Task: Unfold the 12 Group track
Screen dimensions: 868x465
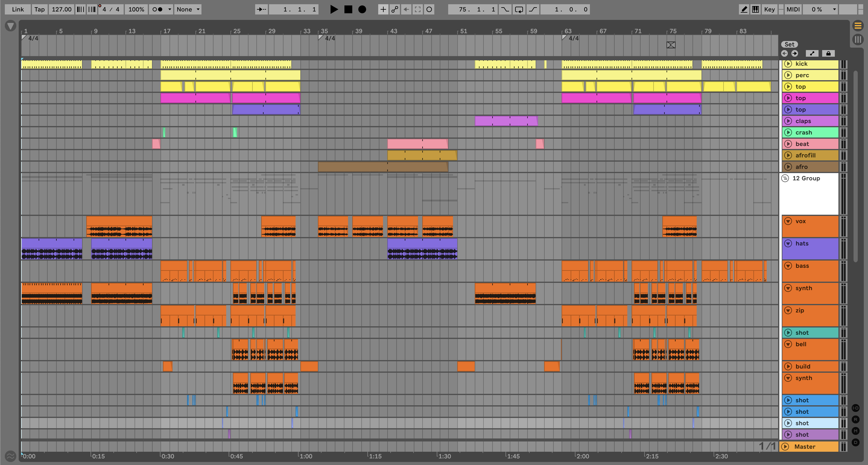Action: (785, 178)
